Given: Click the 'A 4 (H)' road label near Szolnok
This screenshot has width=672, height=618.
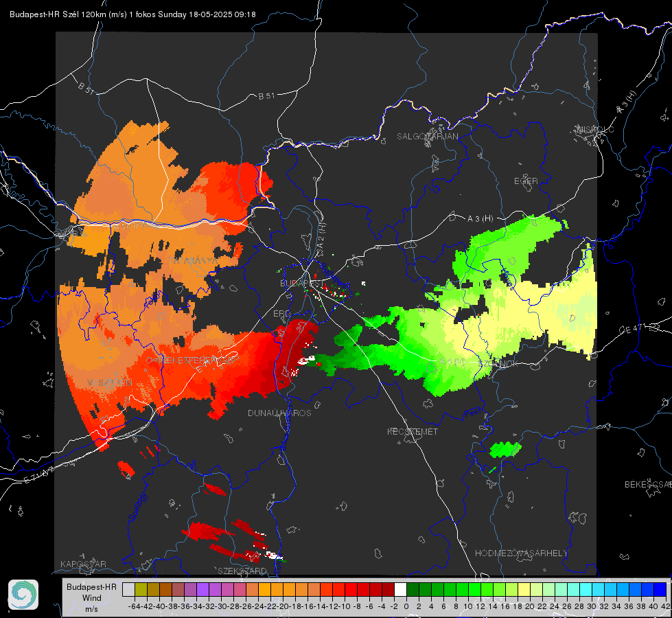Looking at the screenshot, I should pos(451,362).
